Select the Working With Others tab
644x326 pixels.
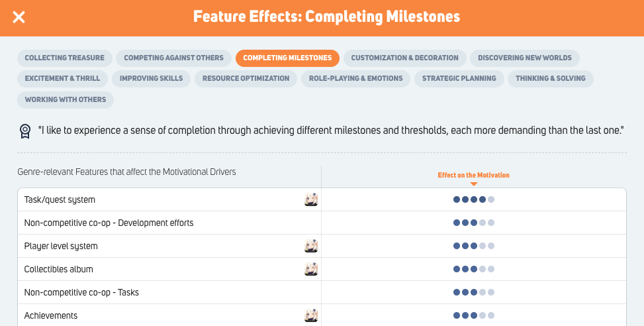pyautogui.click(x=66, y=99)
